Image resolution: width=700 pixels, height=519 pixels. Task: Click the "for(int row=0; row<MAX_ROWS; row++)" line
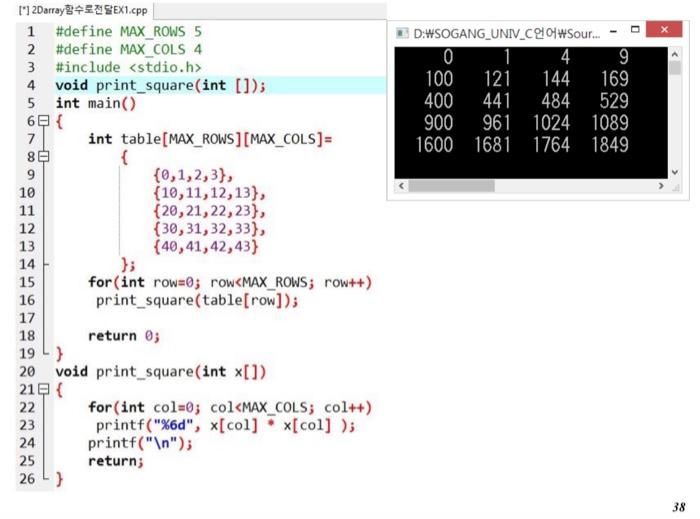230,282
